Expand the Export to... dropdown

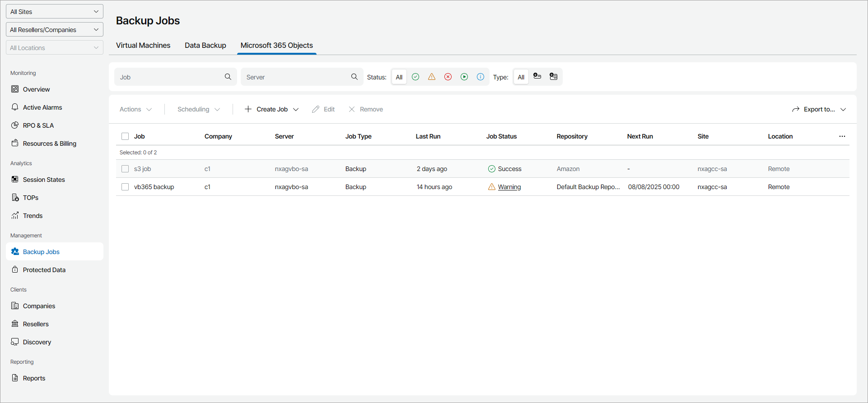tap(819, 109)
